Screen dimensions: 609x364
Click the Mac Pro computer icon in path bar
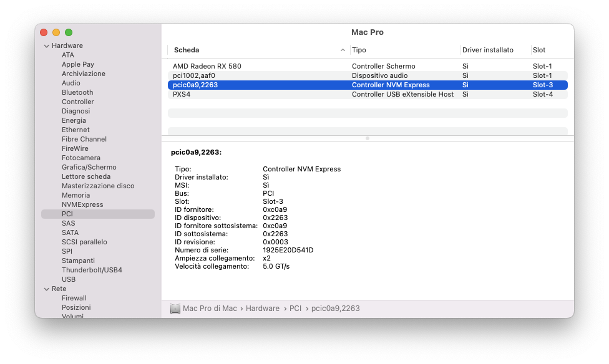pos(175,309)
